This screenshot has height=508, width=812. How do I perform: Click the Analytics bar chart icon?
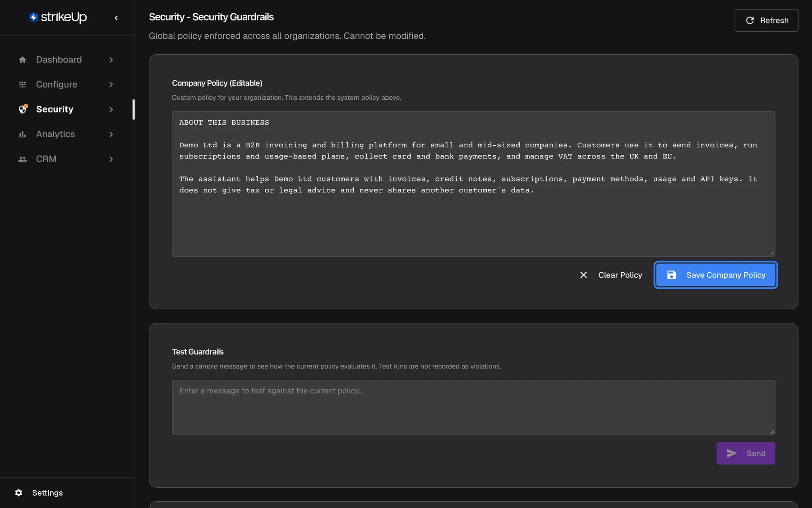tap(23, 134)
